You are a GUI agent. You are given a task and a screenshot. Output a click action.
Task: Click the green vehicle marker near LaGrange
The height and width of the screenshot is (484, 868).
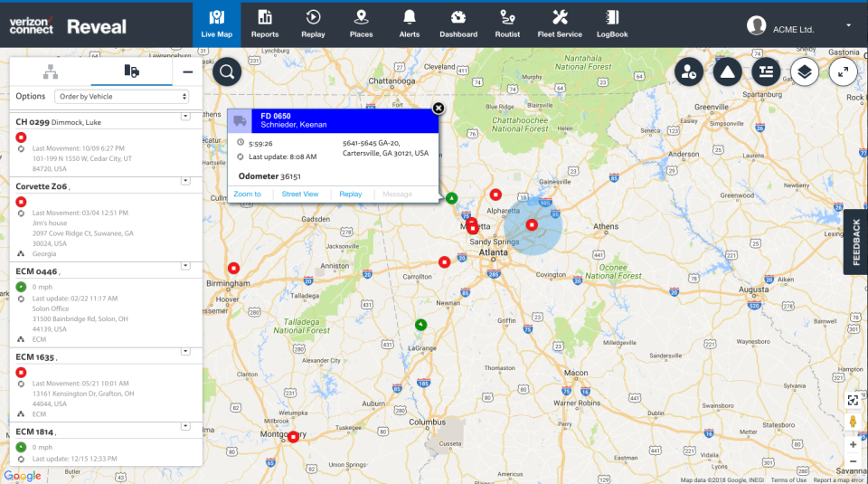click(420, 325)
